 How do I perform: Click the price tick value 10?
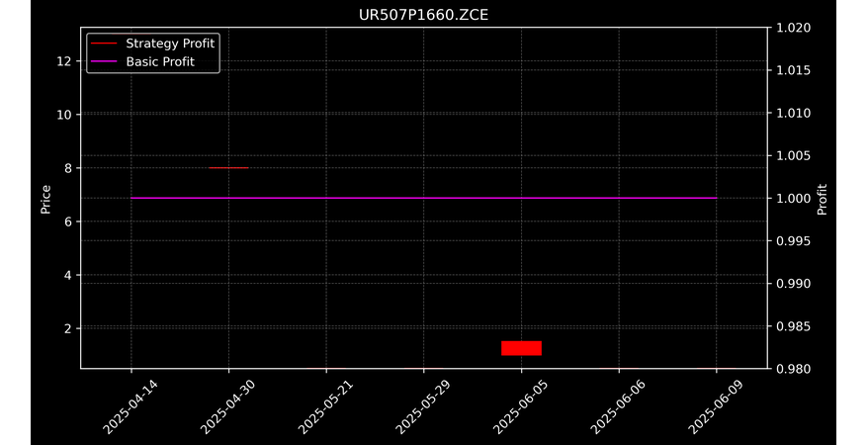click(x=64, y=115)
